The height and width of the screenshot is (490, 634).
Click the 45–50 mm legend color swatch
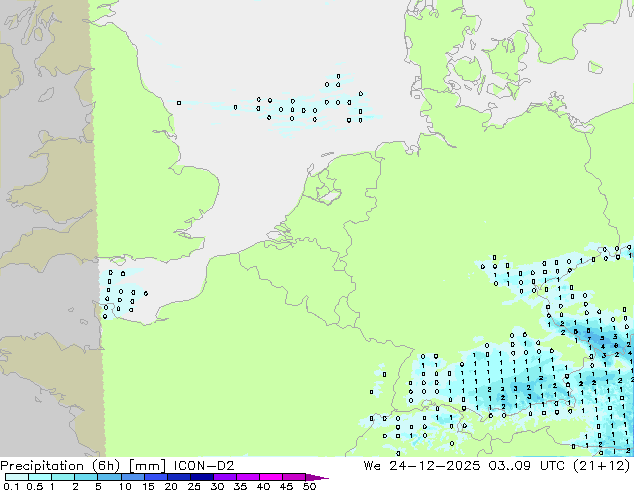(294, 477)
